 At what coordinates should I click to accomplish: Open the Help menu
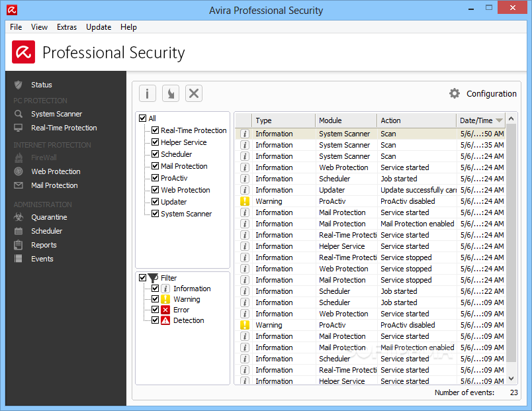(128, 27)
